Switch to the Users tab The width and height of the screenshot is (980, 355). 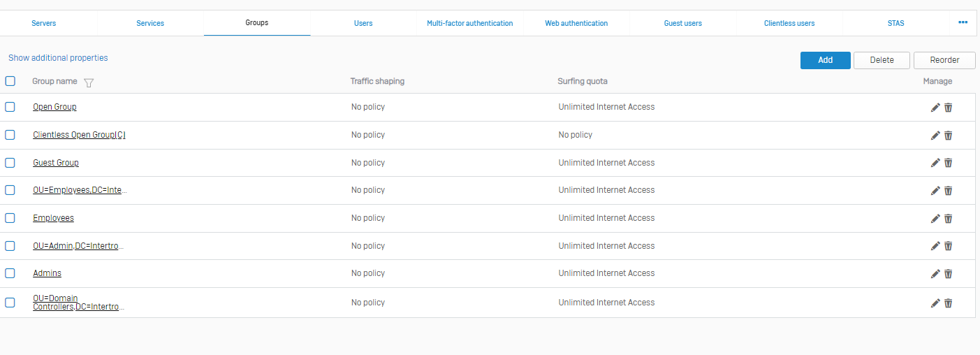pyautogui.click(x=363, y=23)
